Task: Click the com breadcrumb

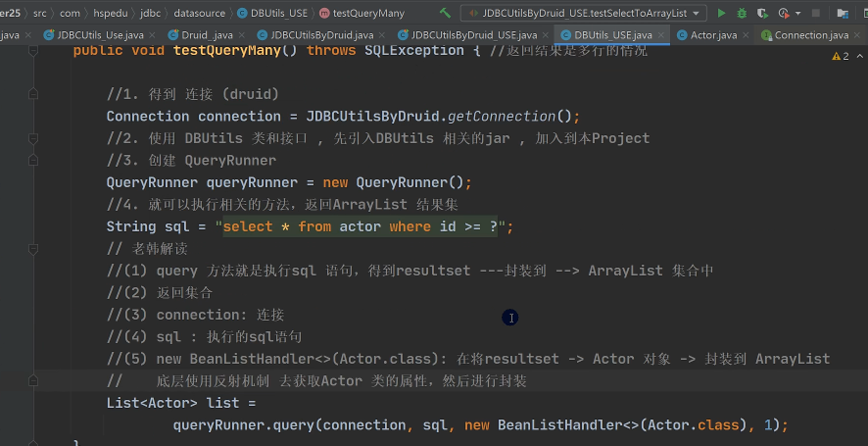Action: [70, 13]
